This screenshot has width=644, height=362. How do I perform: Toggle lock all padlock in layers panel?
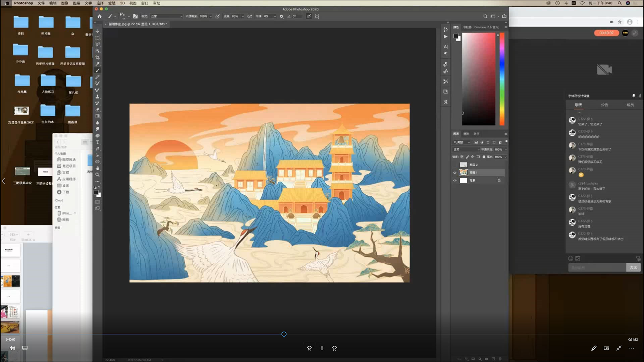[x=484, y=157]
